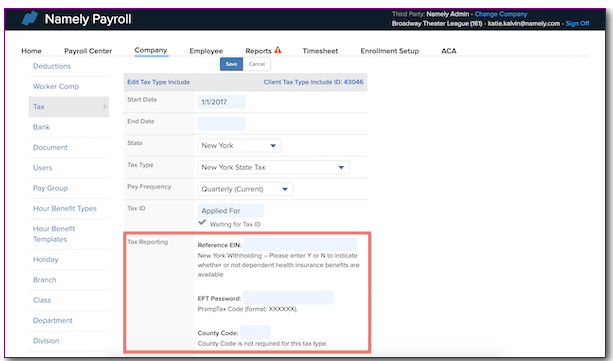The height and width of the screenshot is (361, 613).
Task: Click the Edit Tax Type Include heading
Action: click(158, 82)
